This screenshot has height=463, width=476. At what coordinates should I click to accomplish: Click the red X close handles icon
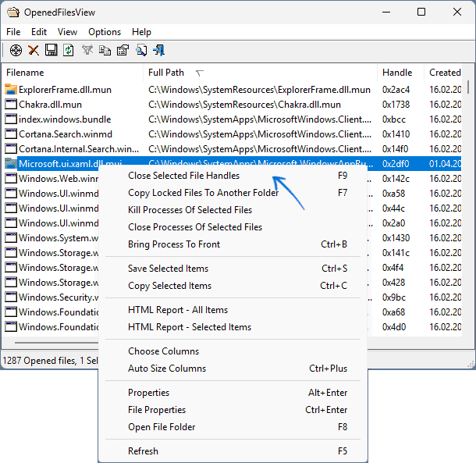coord(34,51)
